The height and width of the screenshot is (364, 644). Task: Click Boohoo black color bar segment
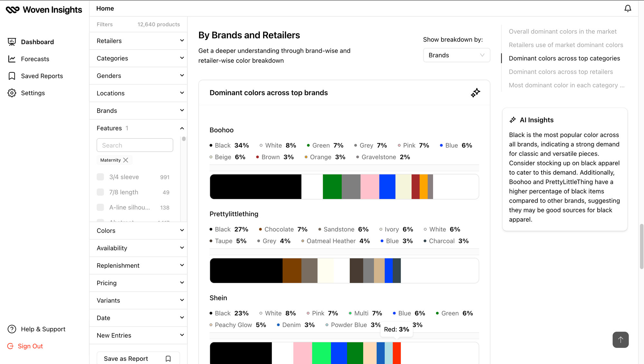pos(256,187)
